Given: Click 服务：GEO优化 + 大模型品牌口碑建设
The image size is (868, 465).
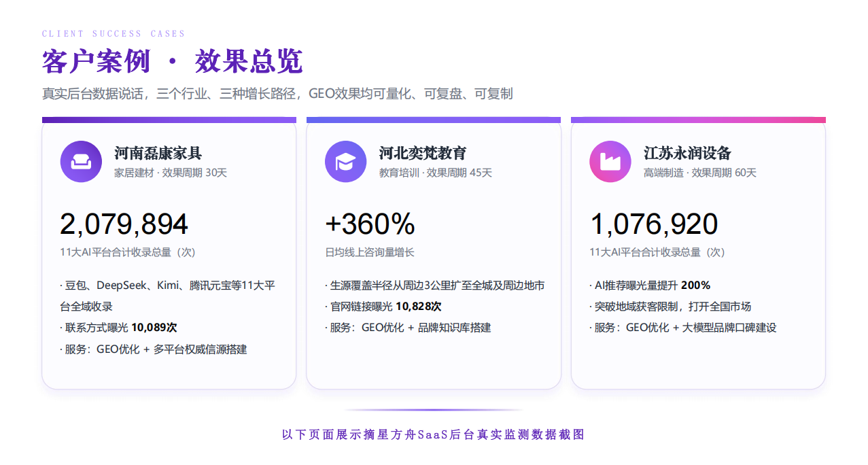Looking at the screenshot, I should point(683,328).
